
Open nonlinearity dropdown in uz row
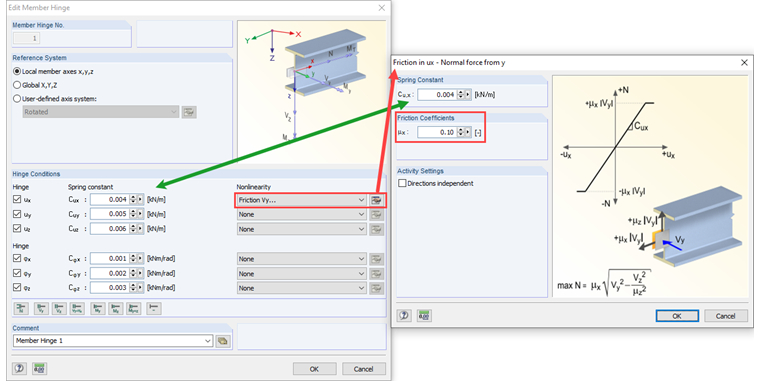pyautogui.click(x=301, y=229)
